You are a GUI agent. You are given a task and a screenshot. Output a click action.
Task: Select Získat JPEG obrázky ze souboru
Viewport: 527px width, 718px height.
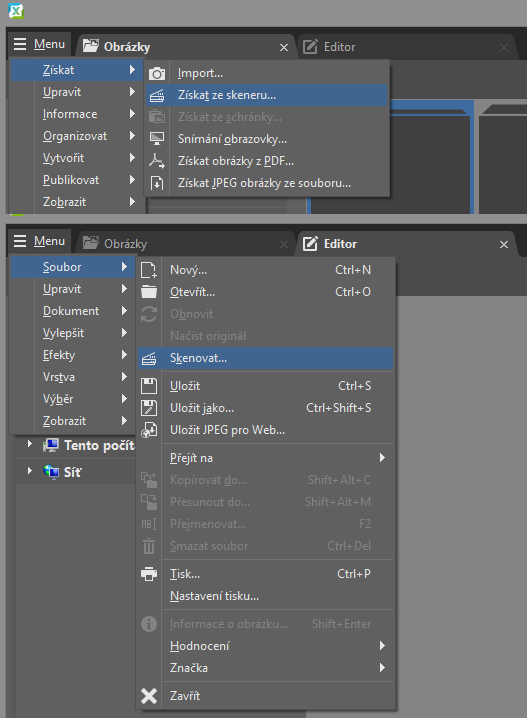coord(266,183)
